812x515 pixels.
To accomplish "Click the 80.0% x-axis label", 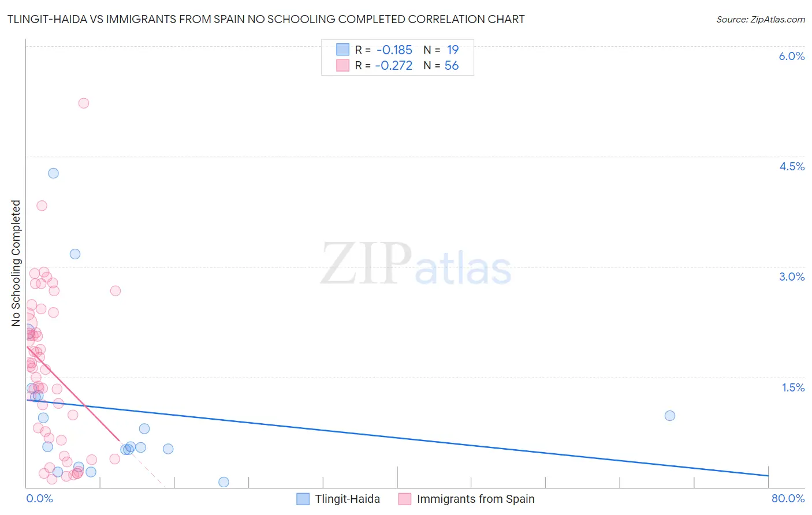I will (788, 498).
